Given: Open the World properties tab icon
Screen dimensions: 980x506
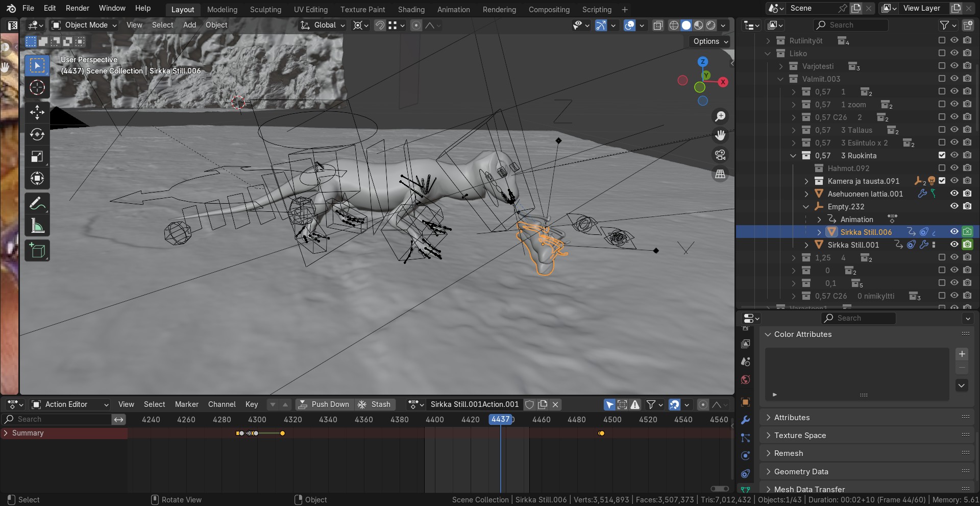Looking at the screenshot, I should pos(745,379).
